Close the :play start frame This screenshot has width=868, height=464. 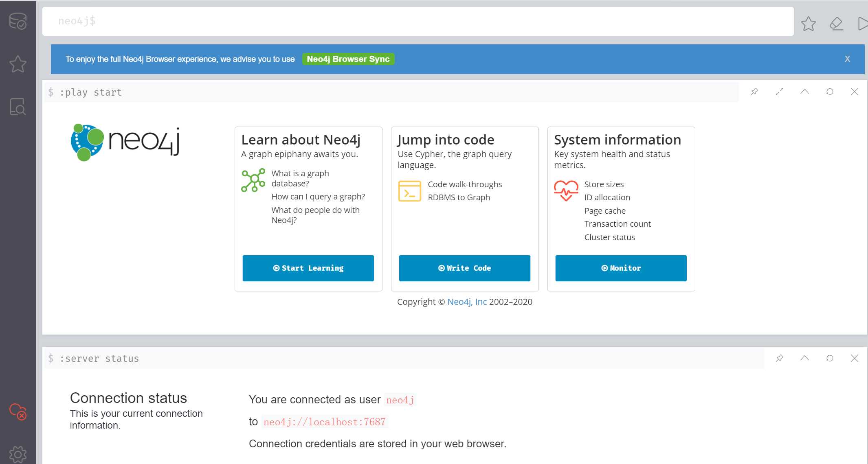pyautogui.click(x=855, y=92)
